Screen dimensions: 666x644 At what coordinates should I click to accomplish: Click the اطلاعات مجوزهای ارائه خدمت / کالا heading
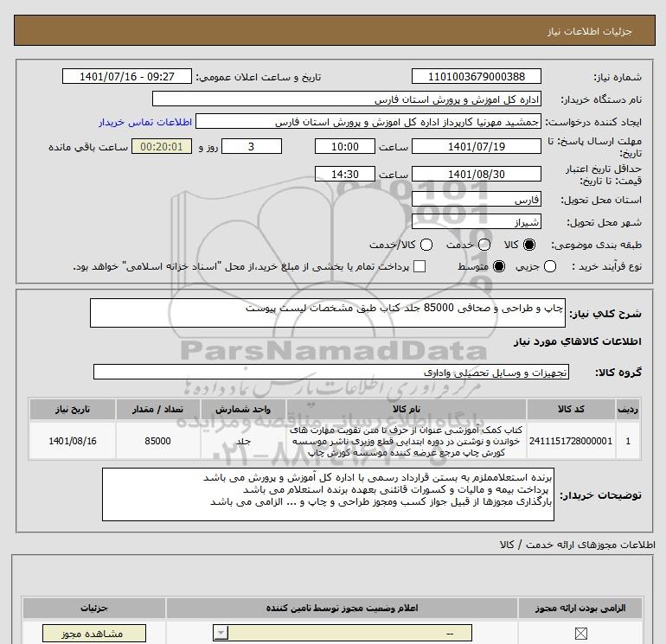click(577, 545)
